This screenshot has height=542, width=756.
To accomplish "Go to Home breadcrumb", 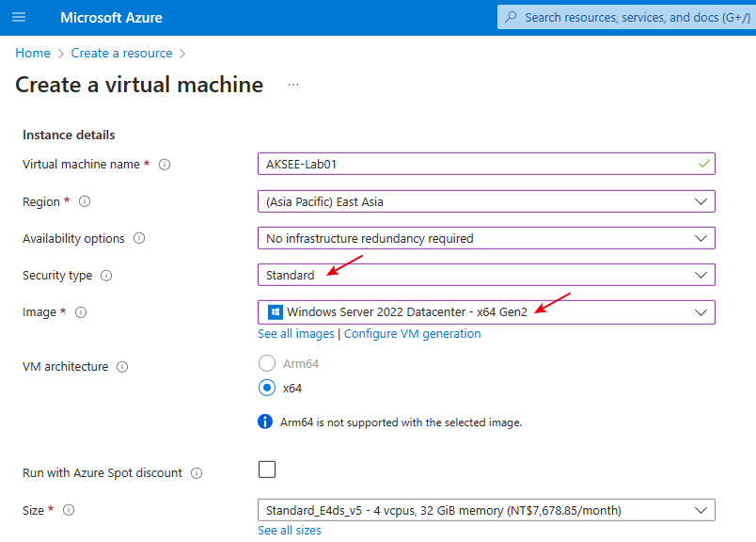I will [x=33, y=53].
